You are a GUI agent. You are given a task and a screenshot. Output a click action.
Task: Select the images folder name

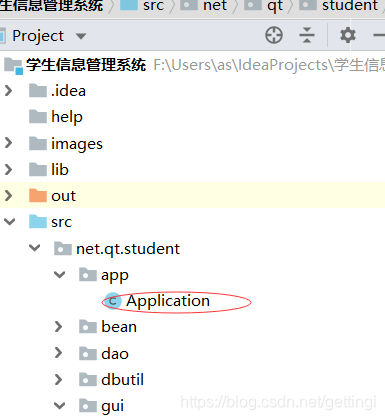[77, 144]
